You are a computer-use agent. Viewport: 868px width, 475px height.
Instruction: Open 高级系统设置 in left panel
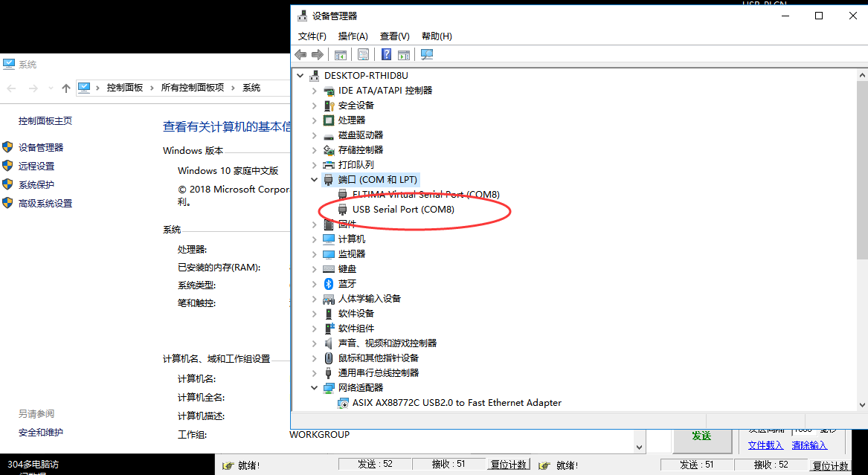[45, 203]
